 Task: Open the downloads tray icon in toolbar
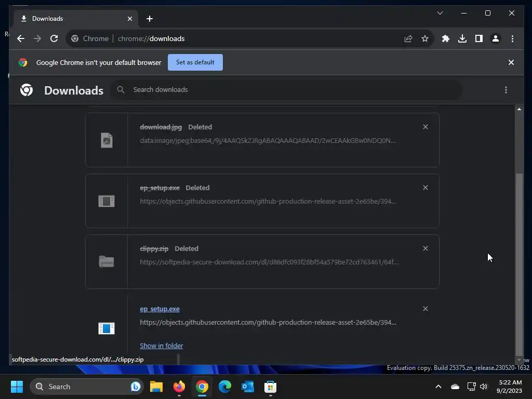tap(462, 38)
